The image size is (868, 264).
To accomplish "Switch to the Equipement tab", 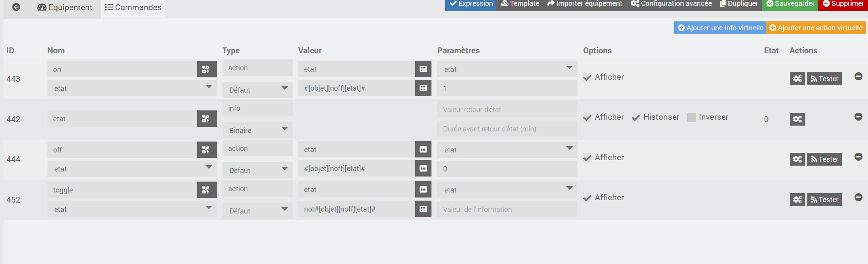I will coord(65,7).
